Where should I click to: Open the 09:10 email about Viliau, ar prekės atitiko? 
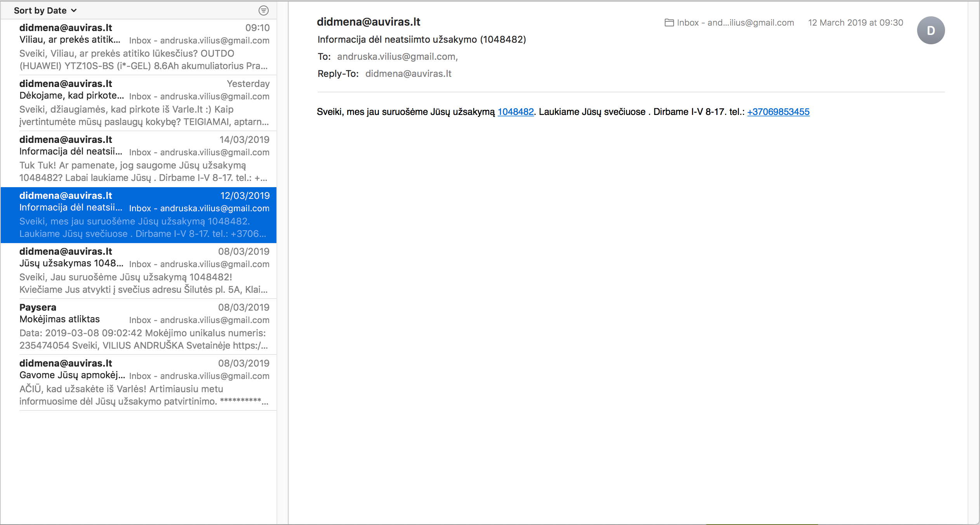(139, 47)
